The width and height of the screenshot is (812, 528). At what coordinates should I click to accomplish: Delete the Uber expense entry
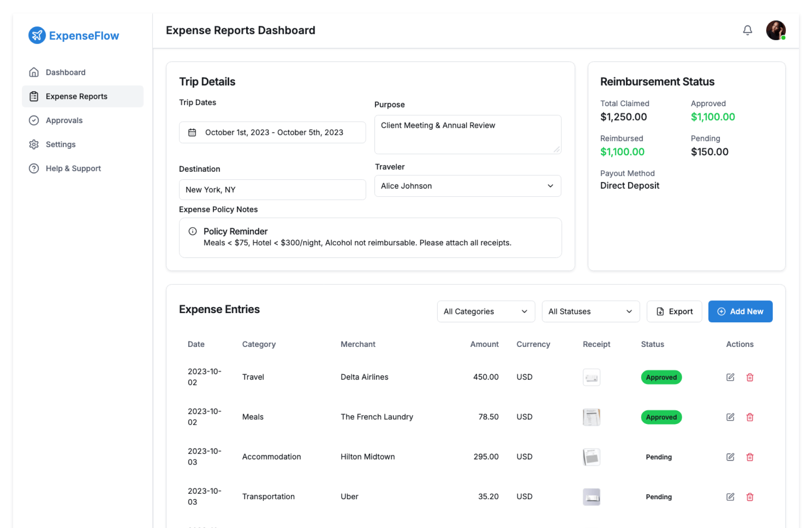click(749, 497)
